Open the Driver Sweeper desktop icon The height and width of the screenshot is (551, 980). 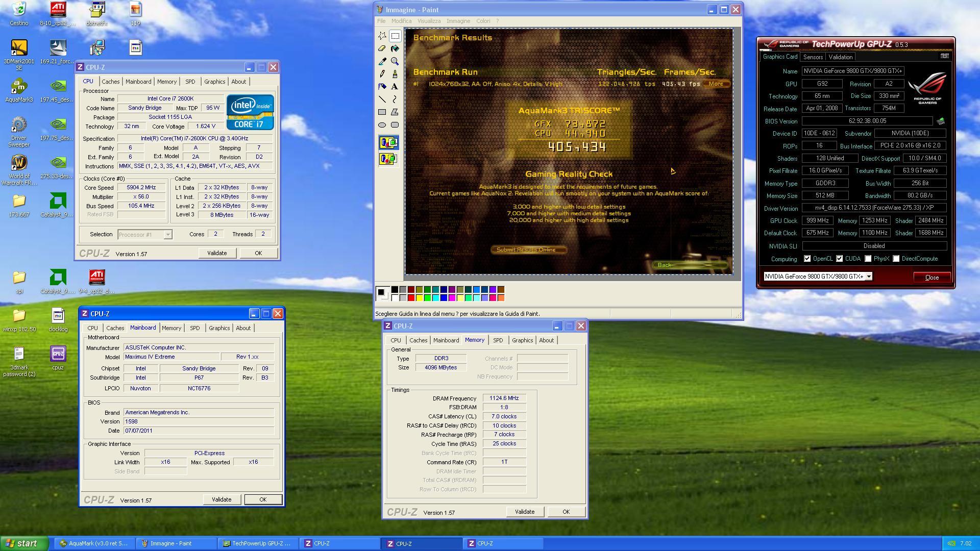point(19,132)
